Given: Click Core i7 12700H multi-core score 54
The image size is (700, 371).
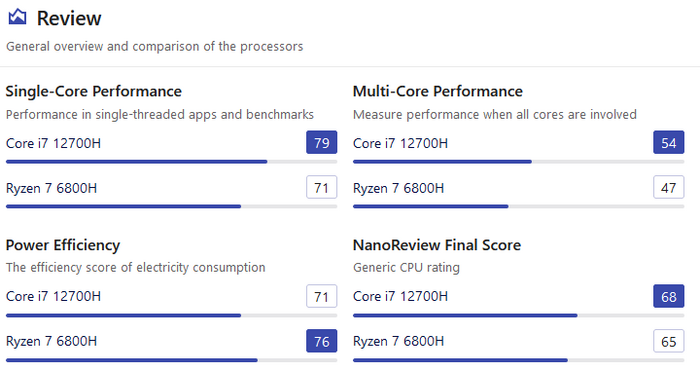Looking at the screenshot, I should click(669, 143).
